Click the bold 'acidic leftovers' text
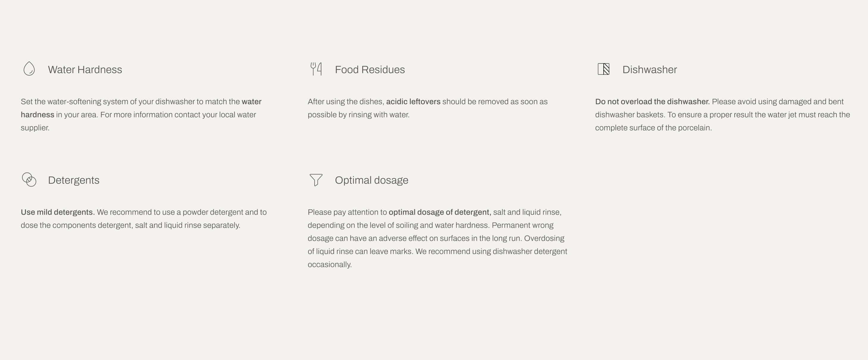 tap(413, 102)
